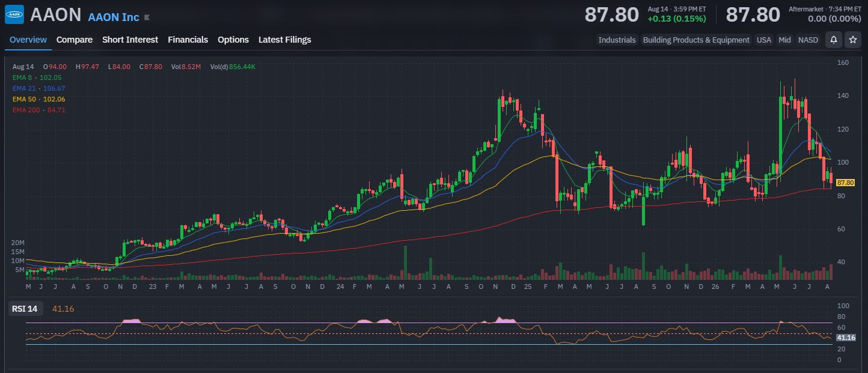Click the AAON company logo icon

14,14
